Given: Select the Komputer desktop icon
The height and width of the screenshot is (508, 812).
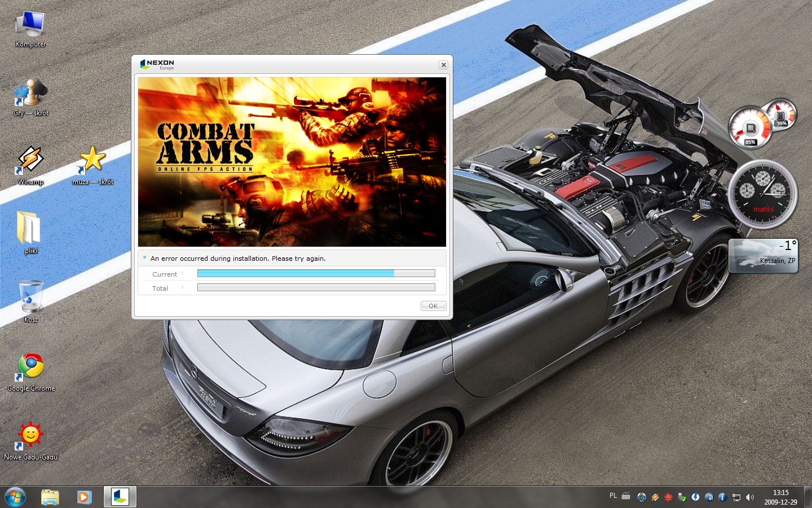Looking at the screenshot, I should [x=30, y=29].
